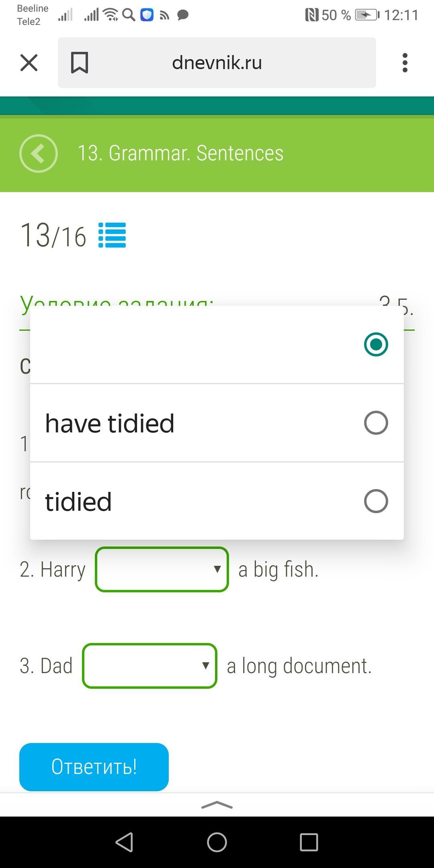Select the empty option radio button

(376, 344)
